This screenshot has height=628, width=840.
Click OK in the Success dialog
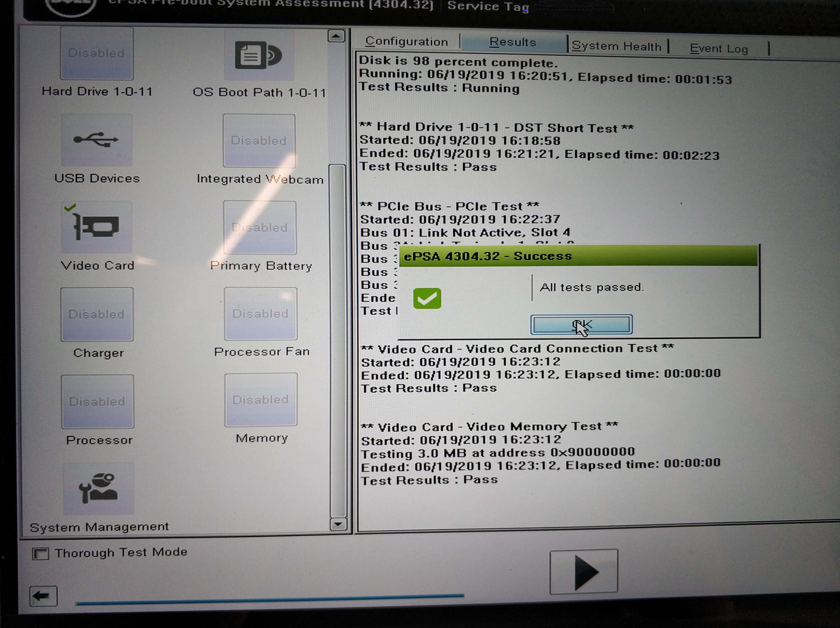pos(581,324)
